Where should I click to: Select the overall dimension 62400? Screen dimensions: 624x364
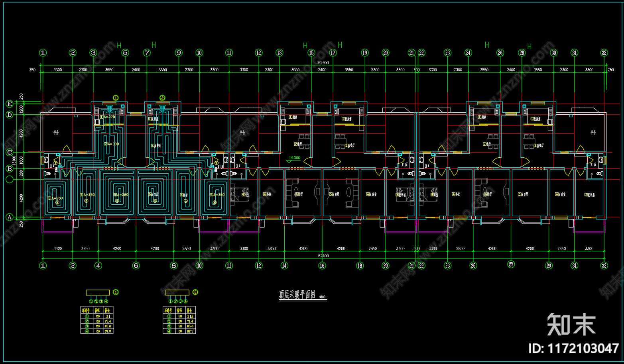[323, 256]
